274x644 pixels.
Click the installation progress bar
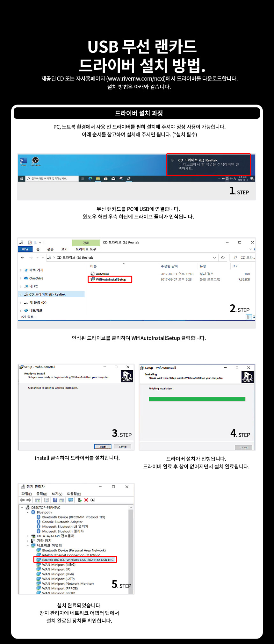197,399
